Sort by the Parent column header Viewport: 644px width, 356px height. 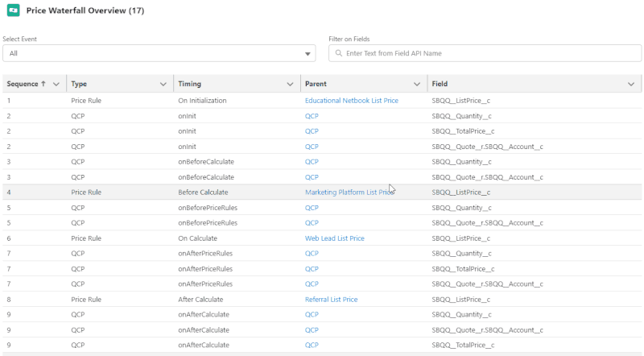click(316, 84)
